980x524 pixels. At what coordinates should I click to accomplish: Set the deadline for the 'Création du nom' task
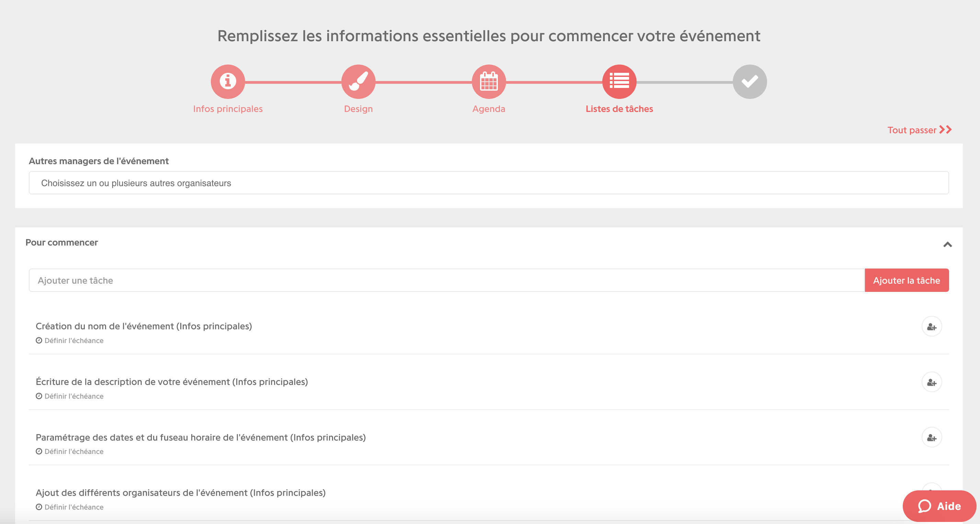[x=70, y=341]
